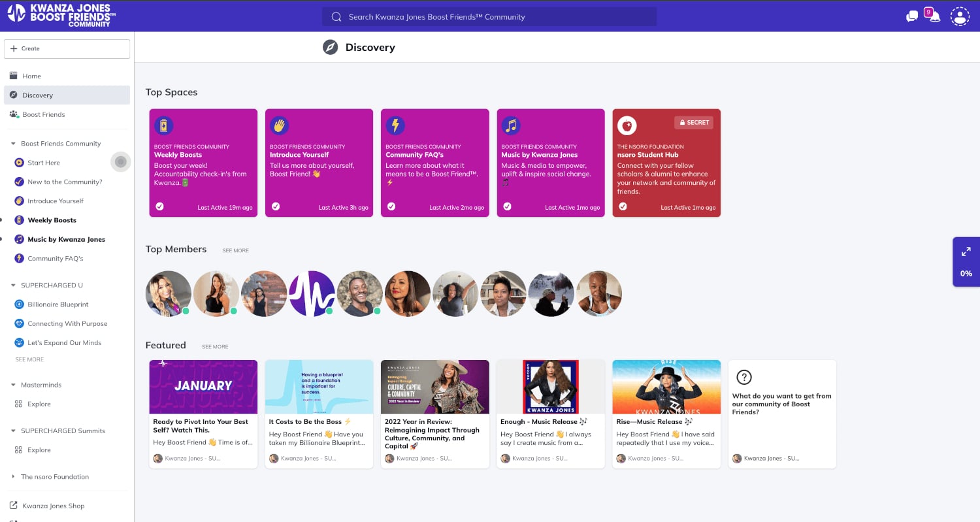Toggle the checkmark on Weekly Boosts card
The width and height of the screenshot is (980, 522).
pos(160,206)
